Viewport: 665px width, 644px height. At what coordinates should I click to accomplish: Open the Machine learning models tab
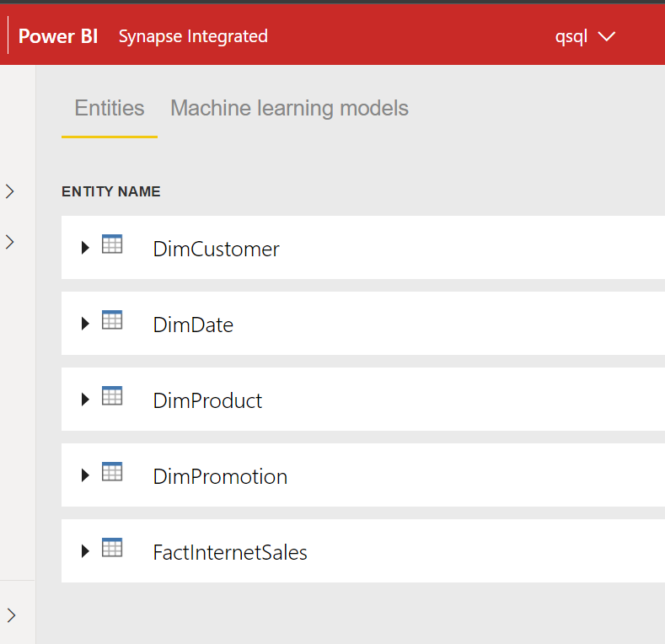(289, 108)
